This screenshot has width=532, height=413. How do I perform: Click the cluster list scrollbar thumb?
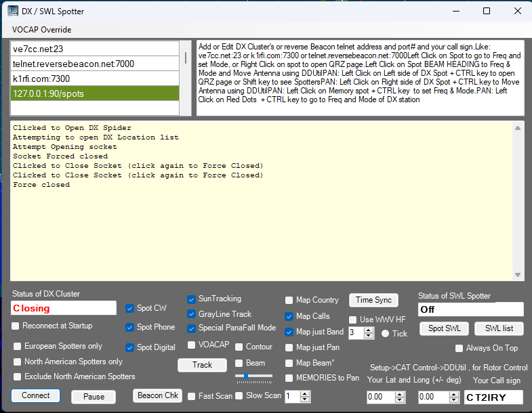(x=186, y=58)
